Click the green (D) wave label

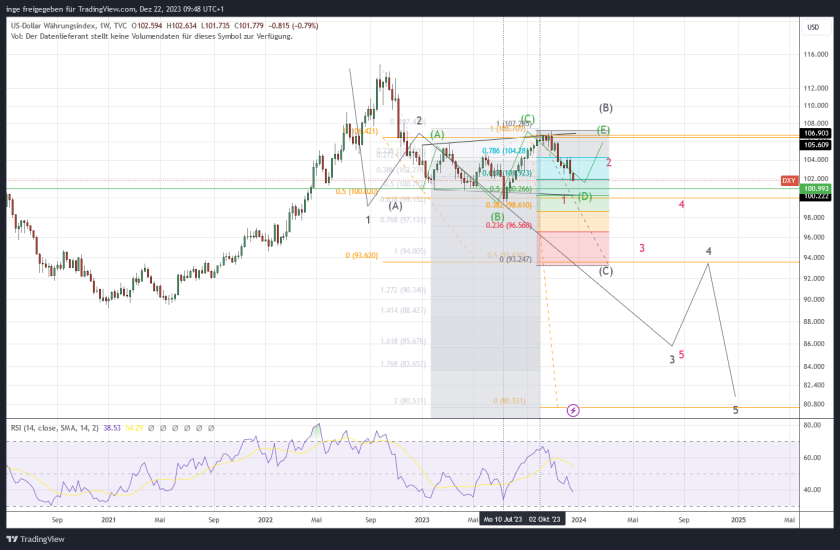point(585,196)
